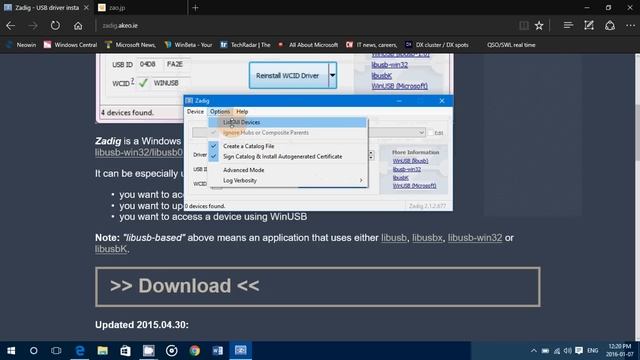Check the Edit box in Zadig
640x360 pixels.
click(x=431, y=133)
